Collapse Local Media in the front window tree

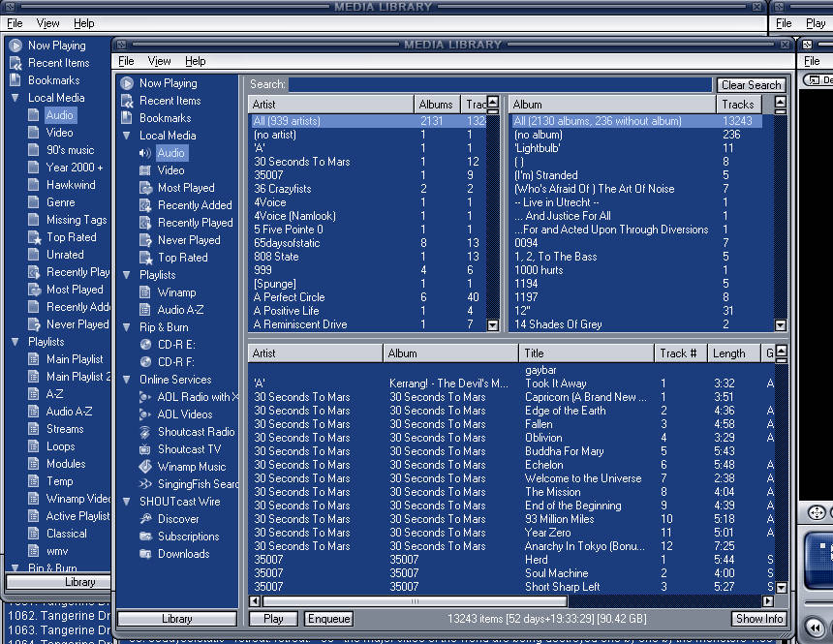pyautogui.click(x=127, y=136)
